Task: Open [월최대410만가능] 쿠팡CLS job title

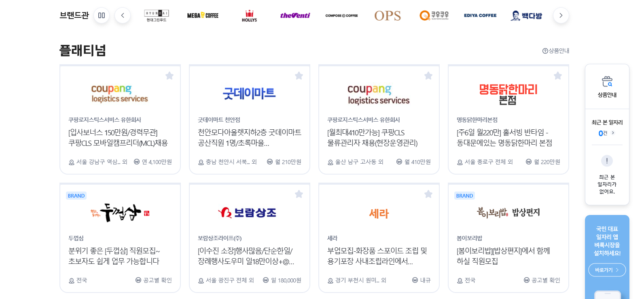Action: pos(372,138)
